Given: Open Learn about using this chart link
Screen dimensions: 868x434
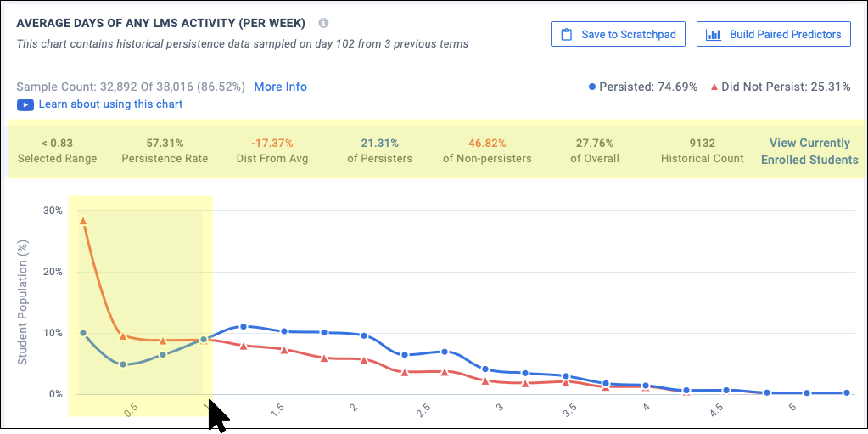Looking at the screenshot, I should click(110, 104).
